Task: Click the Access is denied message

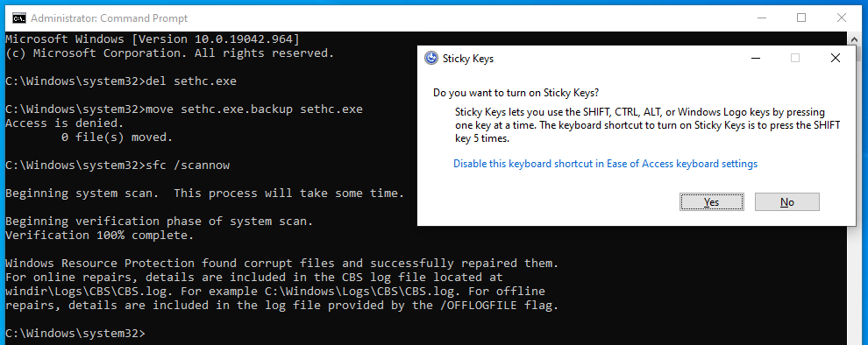Action: [x=65, y=123]
